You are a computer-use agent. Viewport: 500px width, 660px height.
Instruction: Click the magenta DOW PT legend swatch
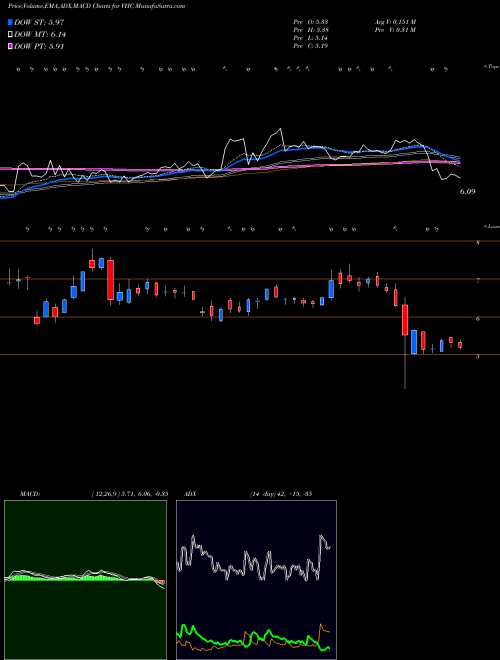[x=10, y=46]
